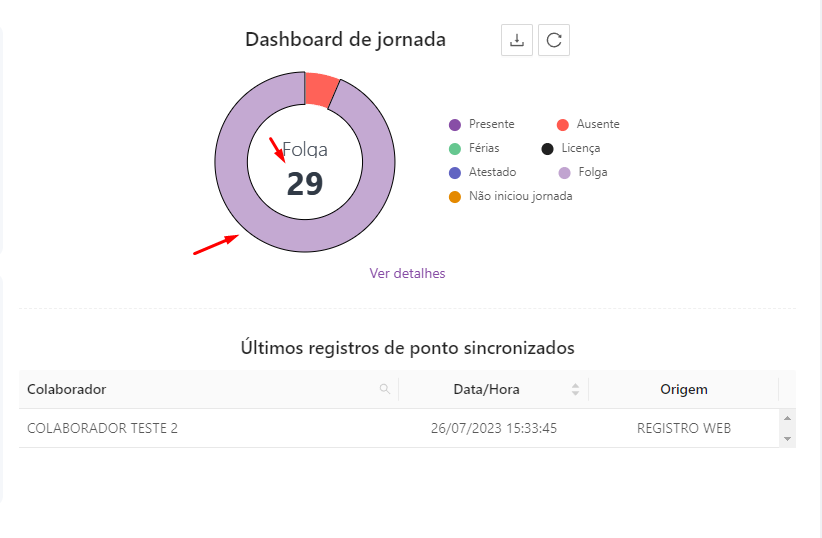Image resolution: width=822 pixels, height=538 pixels.
Task: Toggle Ausente legend item
Action: tap(588, 124)
